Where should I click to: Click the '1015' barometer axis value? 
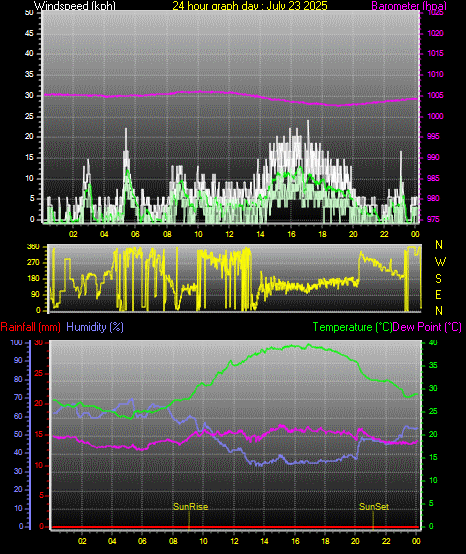(x=435, y=53)
